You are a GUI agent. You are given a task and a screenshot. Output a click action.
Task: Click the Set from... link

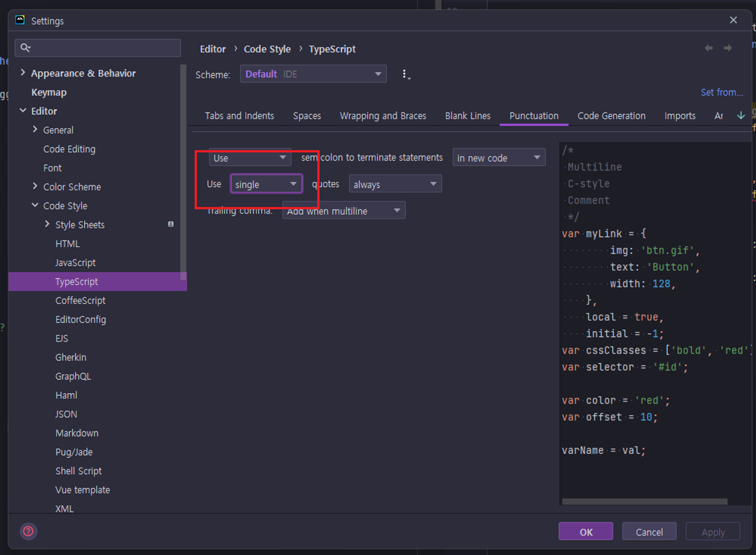point(721,92)
